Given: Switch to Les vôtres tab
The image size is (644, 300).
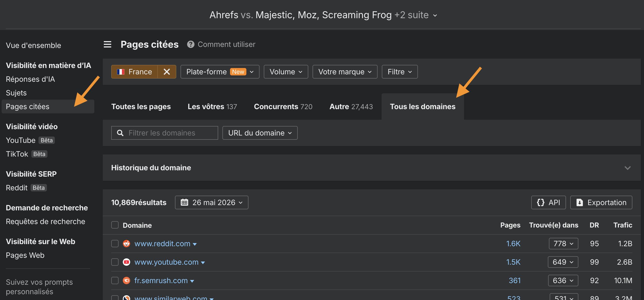Looking at the screenshot, I should tap(212, 107).
